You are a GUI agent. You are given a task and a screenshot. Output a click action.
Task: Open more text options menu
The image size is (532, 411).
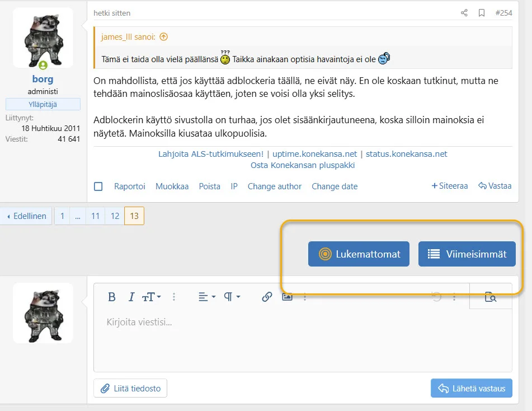pyautogui.click(x=174, y=297)
